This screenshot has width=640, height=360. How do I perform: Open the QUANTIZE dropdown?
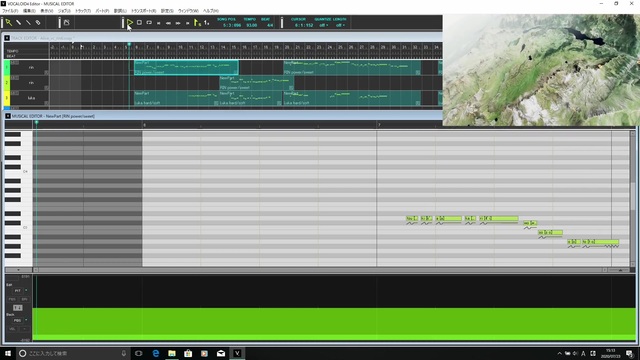(x=323, y=25)
